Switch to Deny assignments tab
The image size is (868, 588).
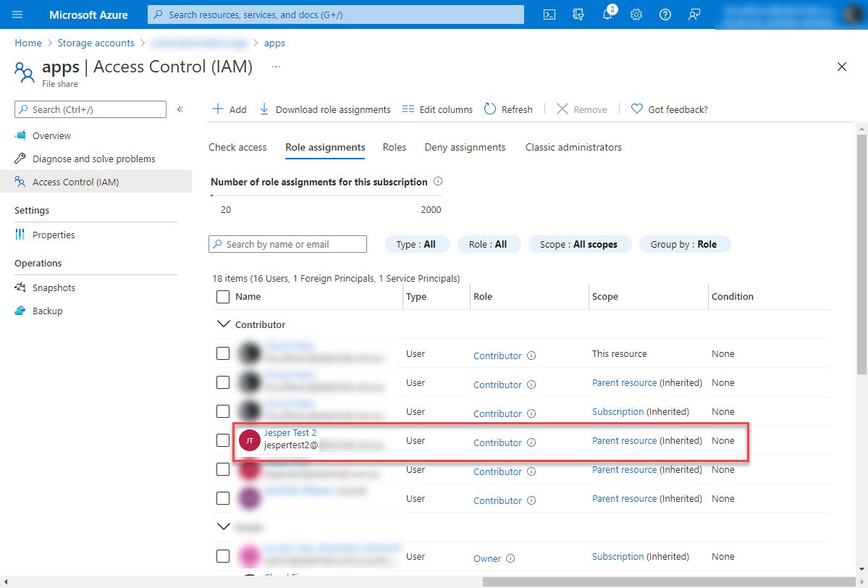(465, 147)
